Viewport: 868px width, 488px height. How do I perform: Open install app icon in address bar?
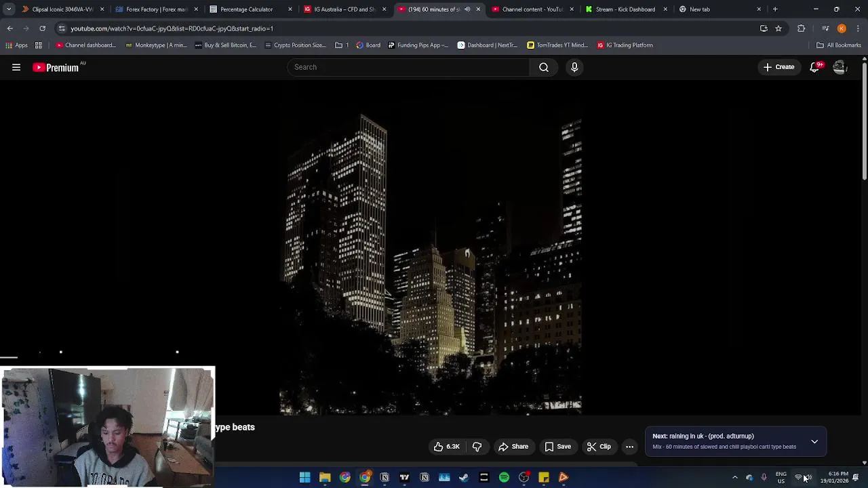tap(764, 28)
